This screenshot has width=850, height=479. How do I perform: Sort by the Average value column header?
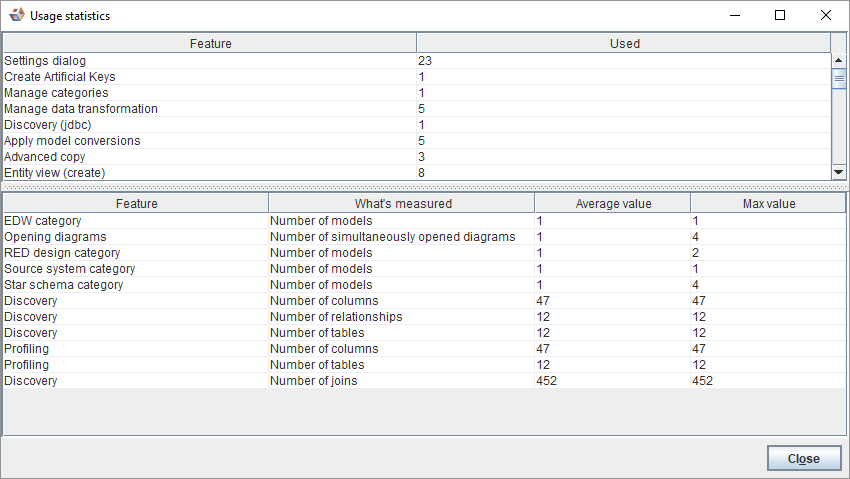coord(612,203)
